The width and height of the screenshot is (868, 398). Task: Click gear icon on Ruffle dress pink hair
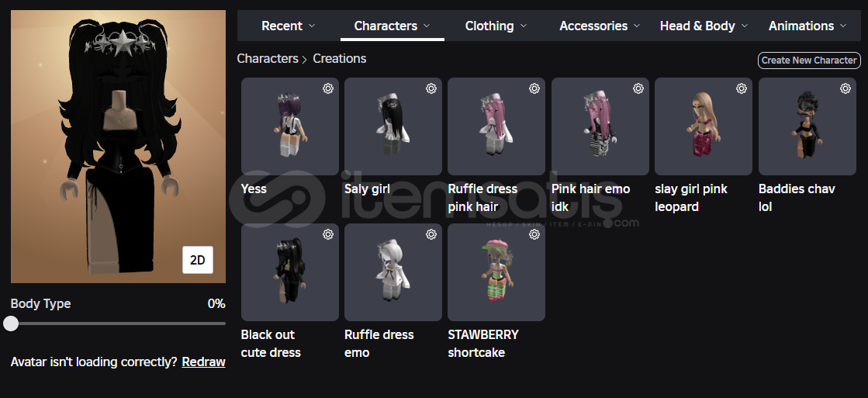pyautogui.click(x=534, y=88)
